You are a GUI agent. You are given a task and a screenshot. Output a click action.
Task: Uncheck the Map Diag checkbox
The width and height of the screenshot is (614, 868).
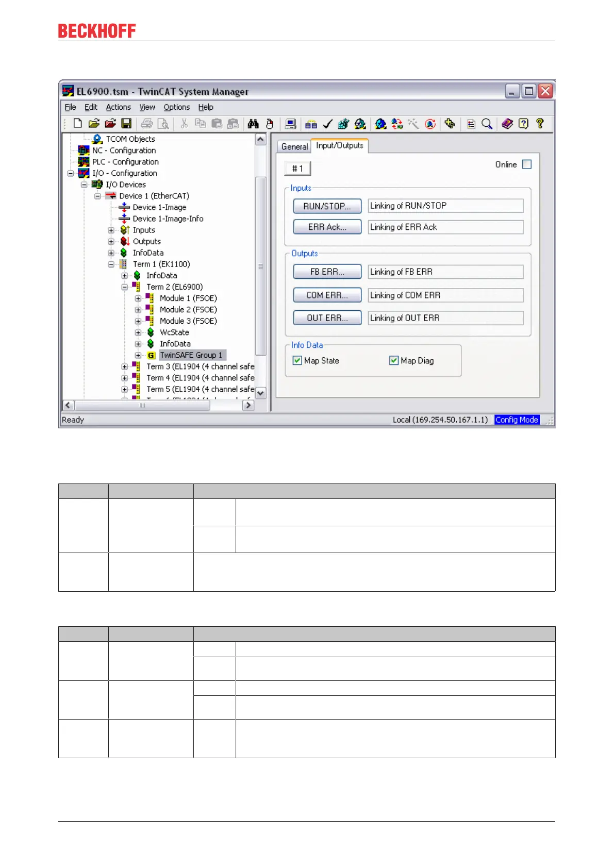point(394,360)
